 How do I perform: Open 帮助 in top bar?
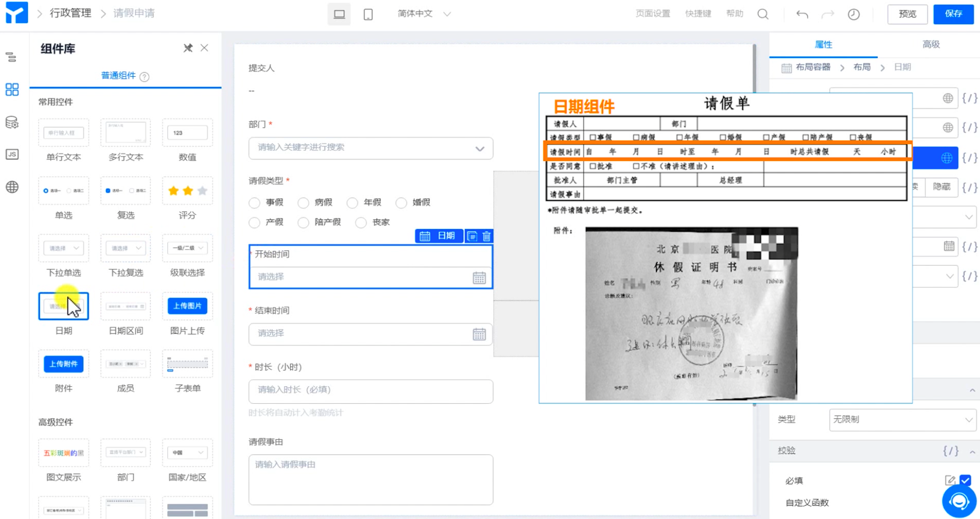click(734, 14)
